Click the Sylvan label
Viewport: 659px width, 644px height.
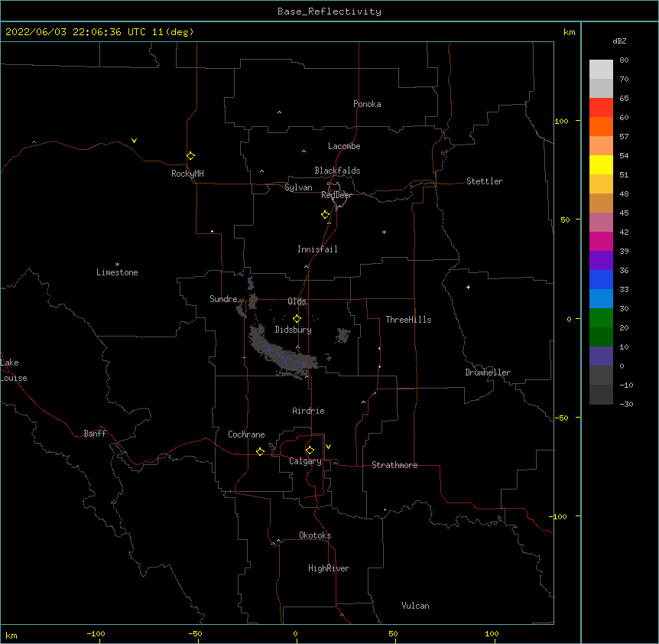[298, 187]
